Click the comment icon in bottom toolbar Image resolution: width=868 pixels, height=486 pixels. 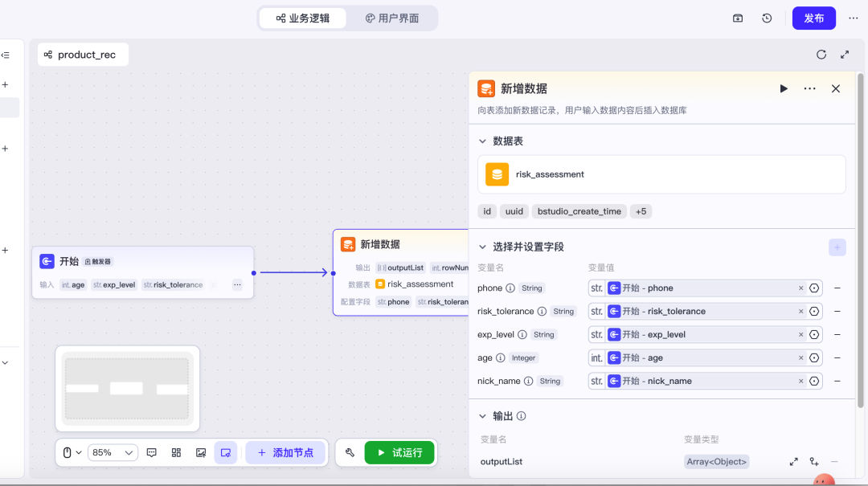(152, 453)
